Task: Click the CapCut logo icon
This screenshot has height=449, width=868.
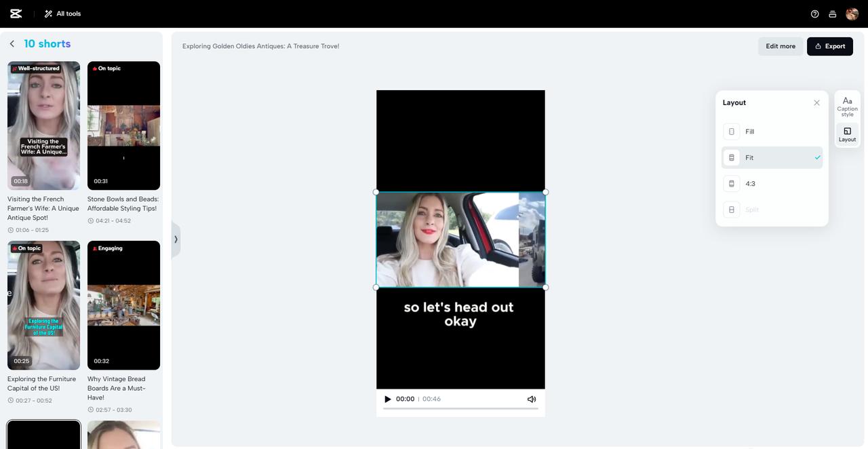Action: (16, 14)
